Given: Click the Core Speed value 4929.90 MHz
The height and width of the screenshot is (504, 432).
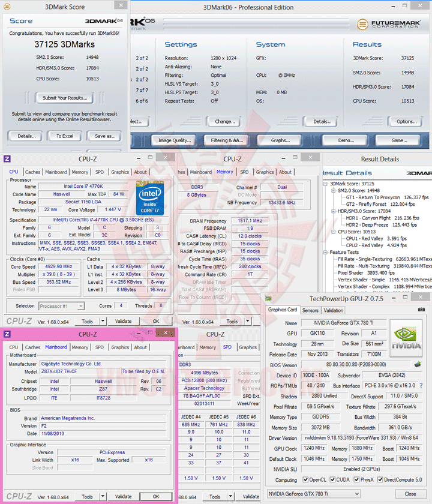Looking at the screenshot, I should coord(59,266).
